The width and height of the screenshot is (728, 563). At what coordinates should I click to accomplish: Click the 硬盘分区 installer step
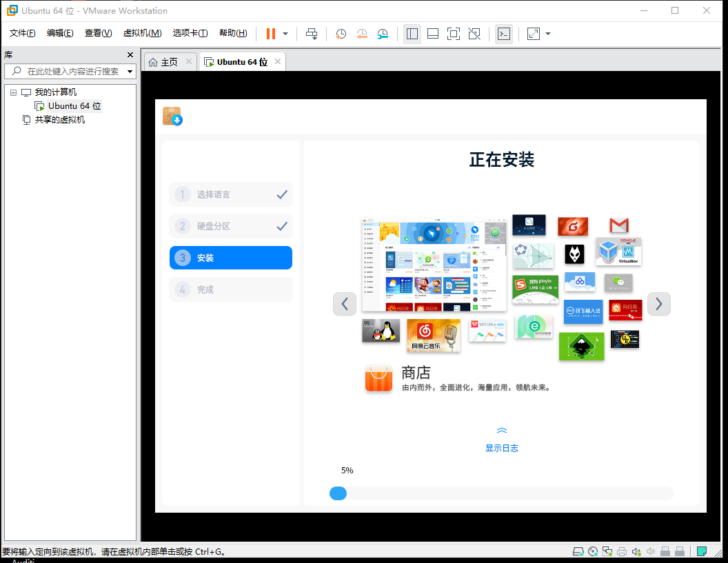tap(231, 226)
